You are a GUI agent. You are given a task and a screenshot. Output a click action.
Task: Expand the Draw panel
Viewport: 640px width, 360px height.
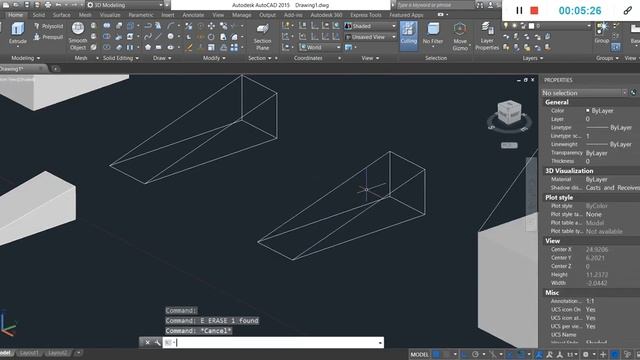pos(162,58)
